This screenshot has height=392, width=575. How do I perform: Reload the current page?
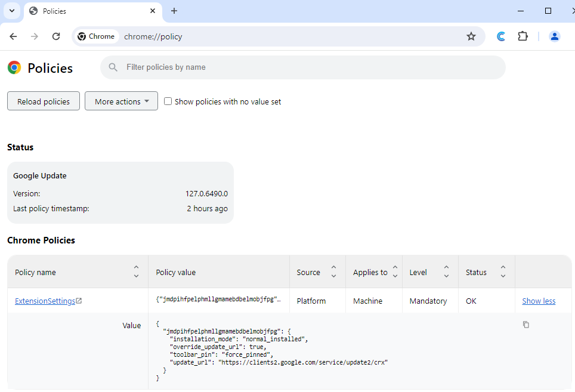pos(55,36)
